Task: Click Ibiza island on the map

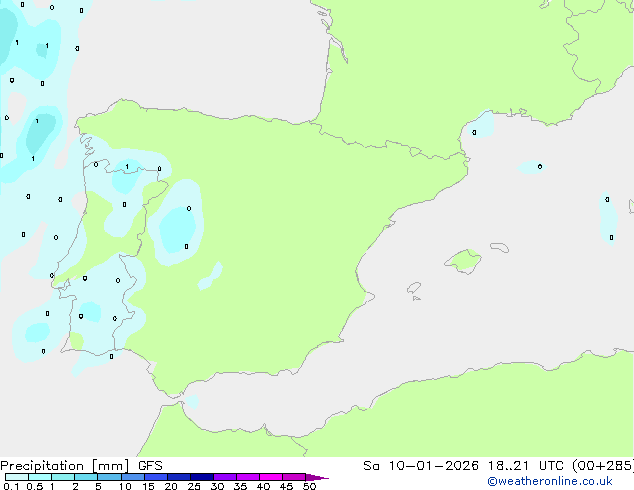Action: click(x=414, y=288)
